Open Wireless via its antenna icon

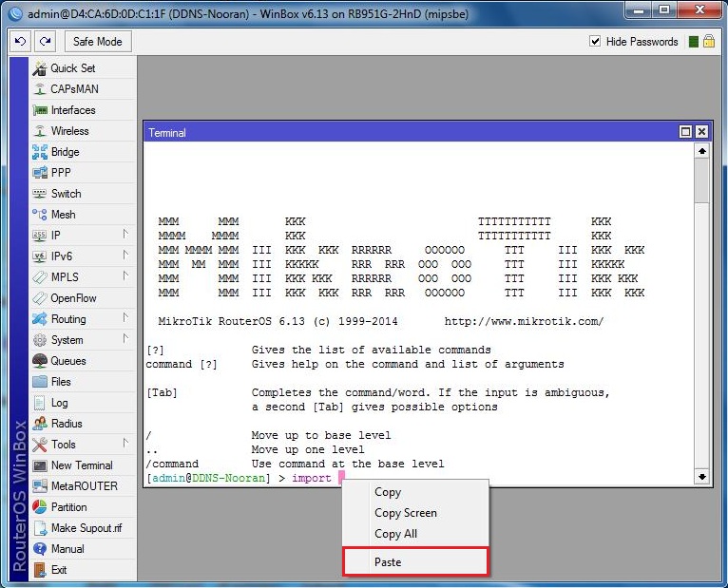coord(40,131)
